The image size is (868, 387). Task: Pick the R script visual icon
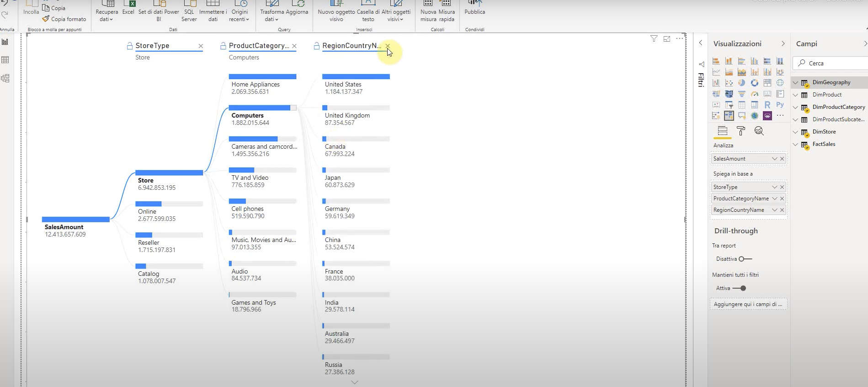click(767, 105)
